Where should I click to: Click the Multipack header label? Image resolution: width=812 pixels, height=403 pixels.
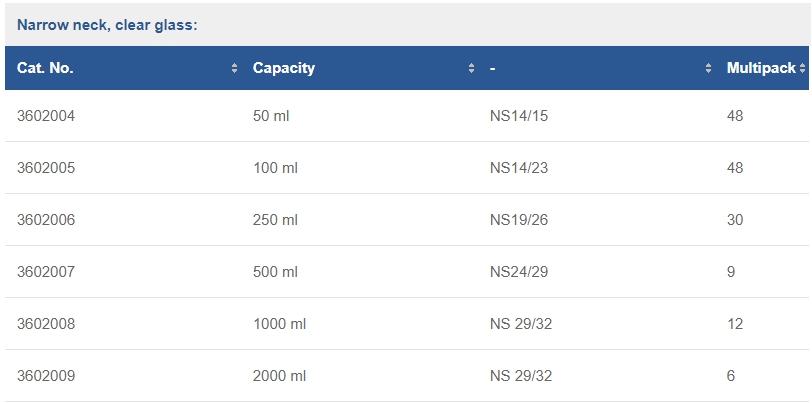(761, 68)
